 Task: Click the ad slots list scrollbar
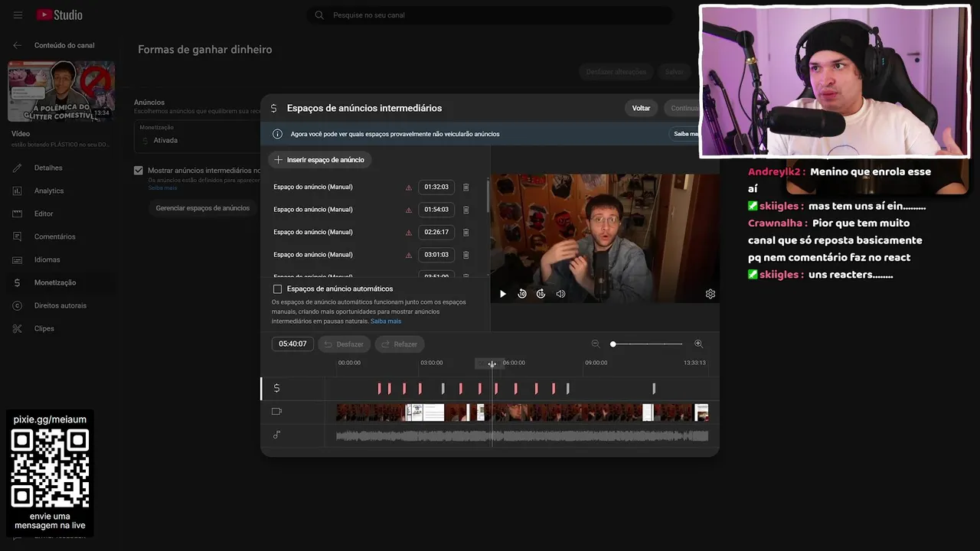488,197
